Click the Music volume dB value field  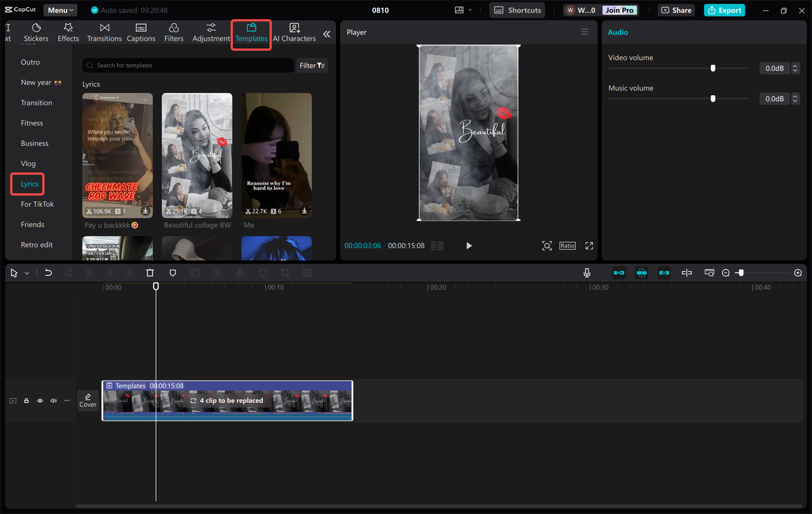(775, 99)
